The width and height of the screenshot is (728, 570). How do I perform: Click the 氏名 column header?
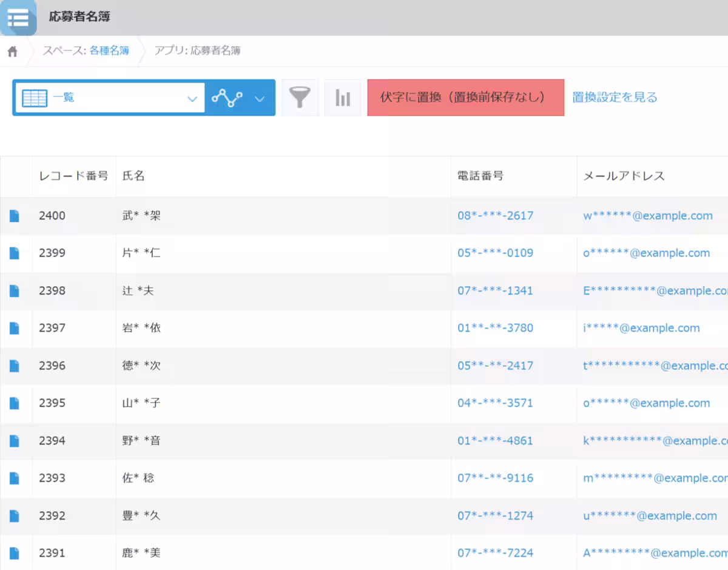[133, 176]
